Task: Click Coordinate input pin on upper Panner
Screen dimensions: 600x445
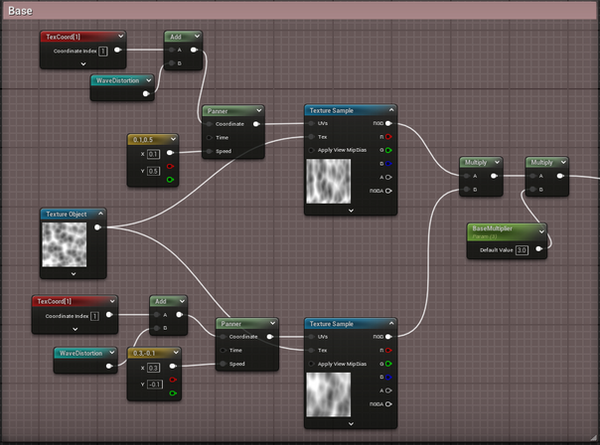Action: pyautogui.click(x=209, y=124)
